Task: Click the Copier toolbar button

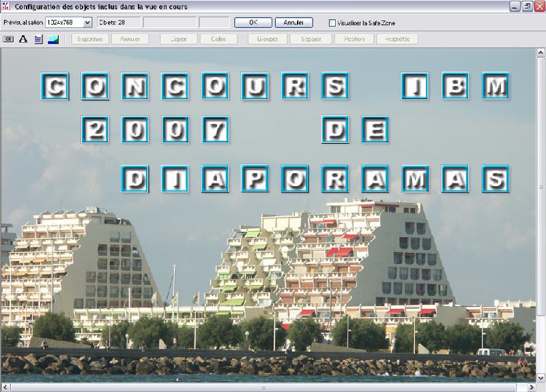Action: click(179, 39)
